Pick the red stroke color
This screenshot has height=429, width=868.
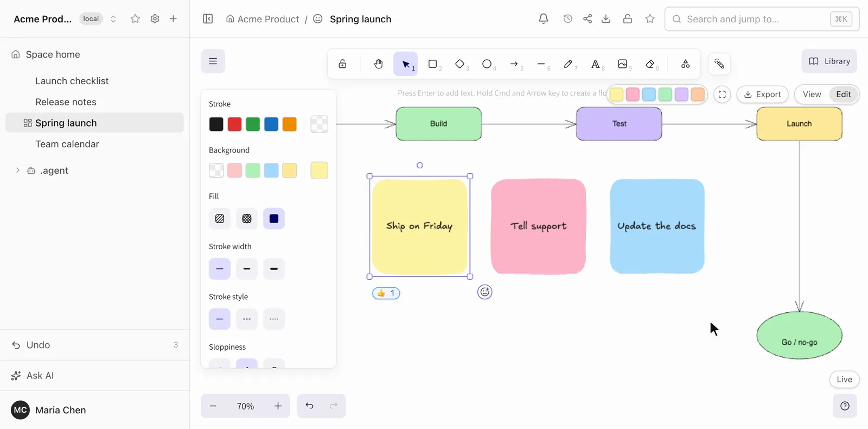pyautogui.click(x=234, y=124)
